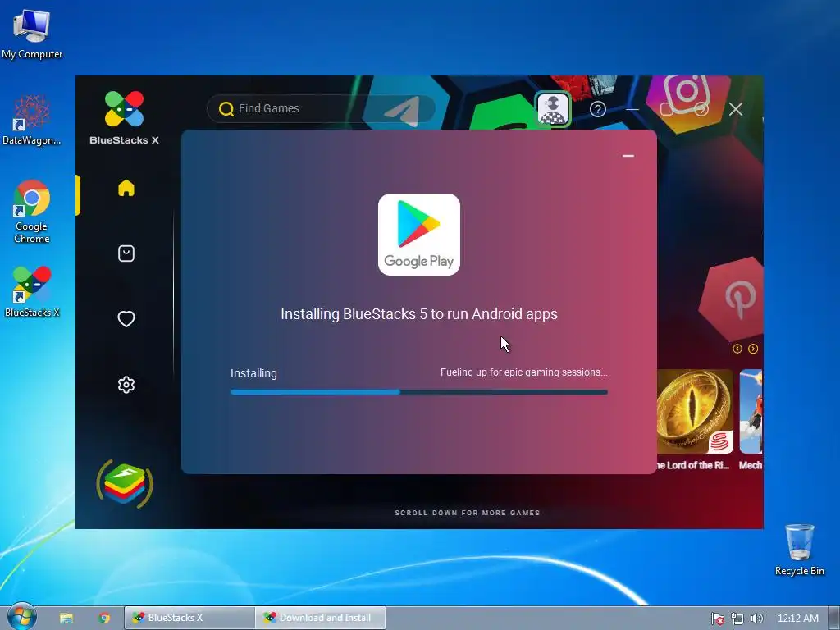Open Google Chrome desktop shortcut
840x630 pixels.
click(32, 212)
